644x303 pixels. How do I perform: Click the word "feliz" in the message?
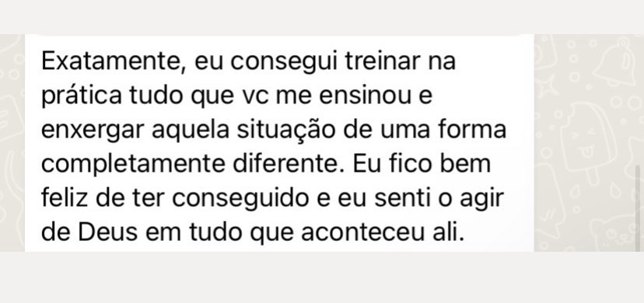65,198
